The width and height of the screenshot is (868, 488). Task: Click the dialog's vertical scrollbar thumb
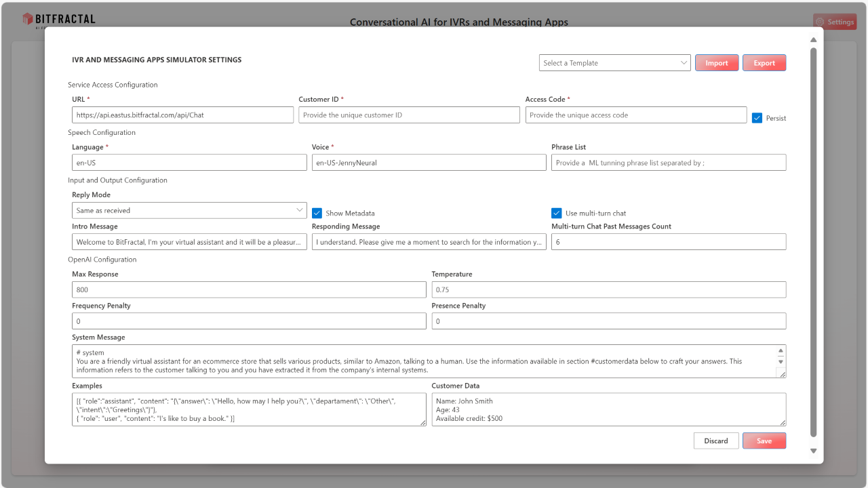814,242
